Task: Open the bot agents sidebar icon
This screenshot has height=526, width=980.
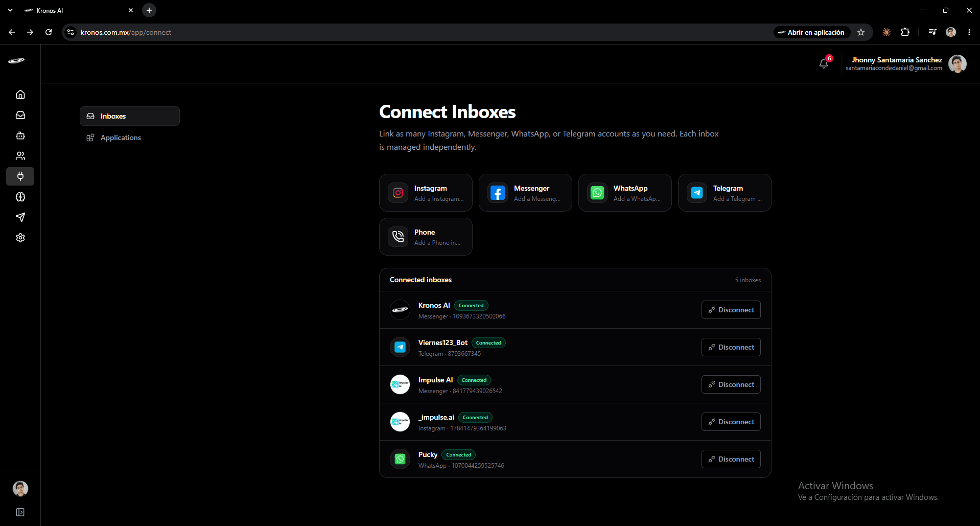Action: click(20, 135)
